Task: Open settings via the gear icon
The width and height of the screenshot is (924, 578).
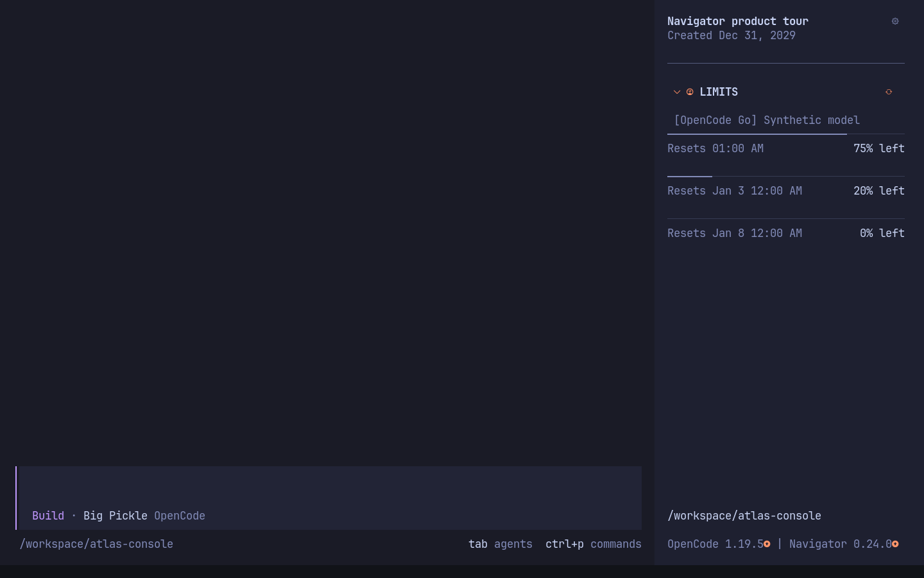Action: (895, 21)
